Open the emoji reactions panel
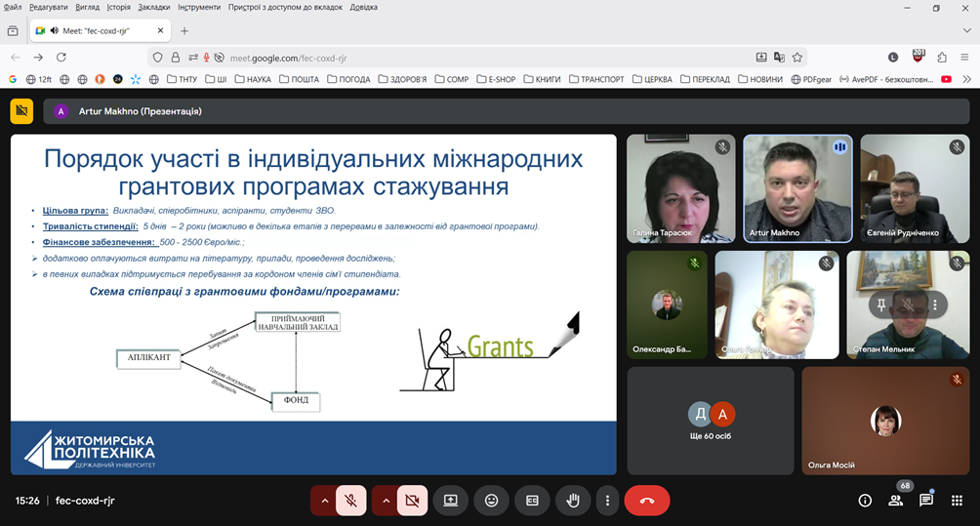This screenshot has width=980, height=526. click(x=491, y=501)
